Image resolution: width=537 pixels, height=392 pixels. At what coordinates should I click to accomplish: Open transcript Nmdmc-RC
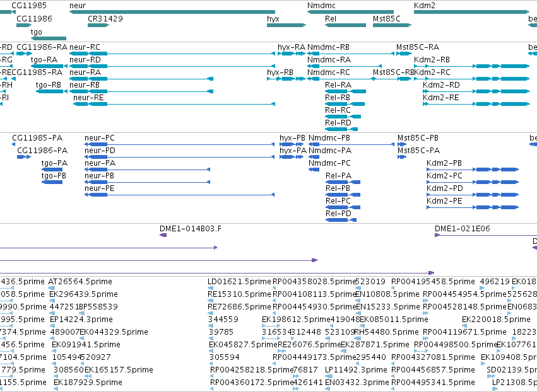328,72
